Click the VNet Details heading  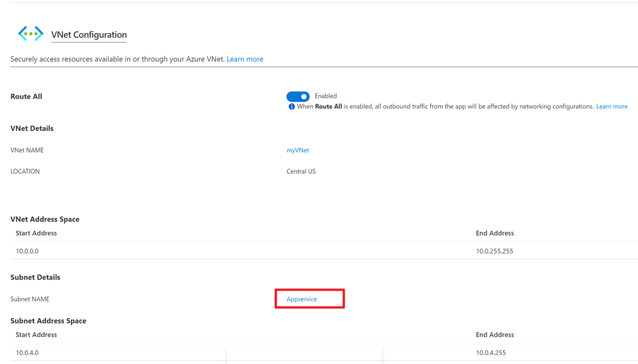click(x=32, y=128)
